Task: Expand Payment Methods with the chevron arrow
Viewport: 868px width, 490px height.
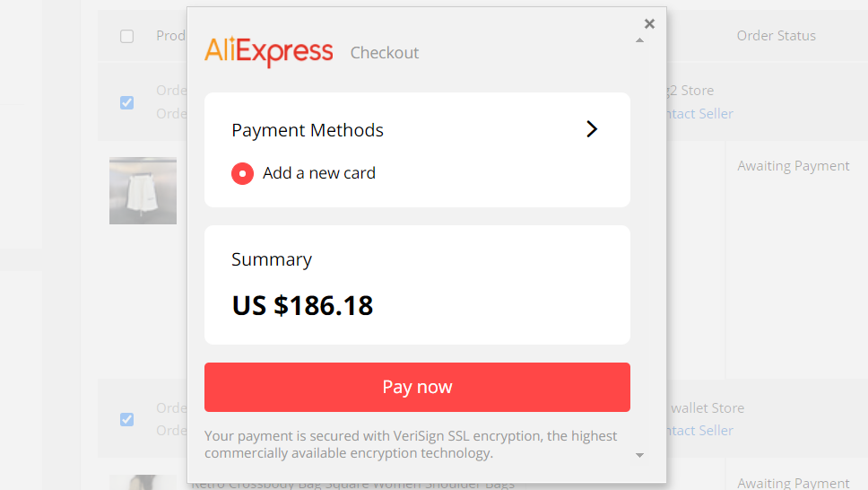Action: (592, 129)
